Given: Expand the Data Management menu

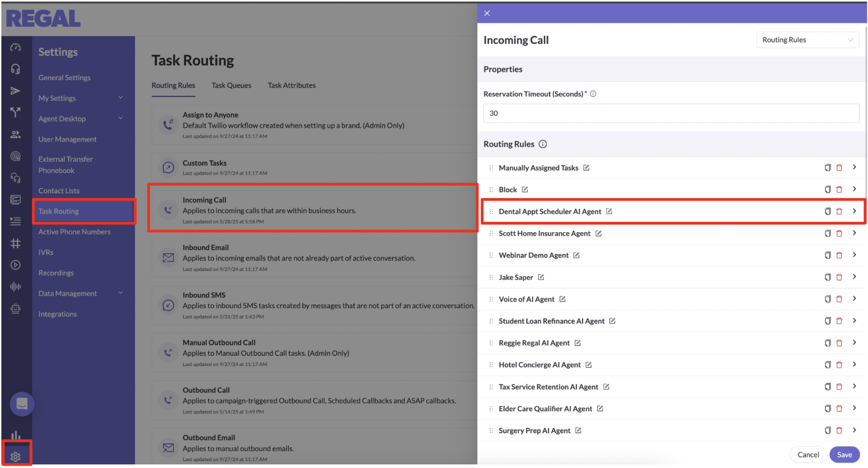Looking at the screenshot, I should click(81, 293).
